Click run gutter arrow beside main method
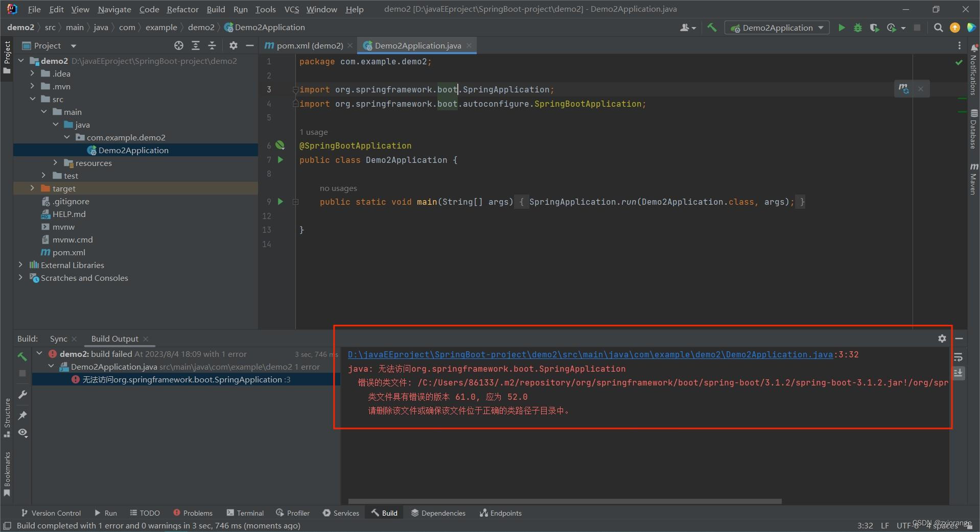This screenshot has width=980, height=532. pyautogui.click(x=280, y=201)
